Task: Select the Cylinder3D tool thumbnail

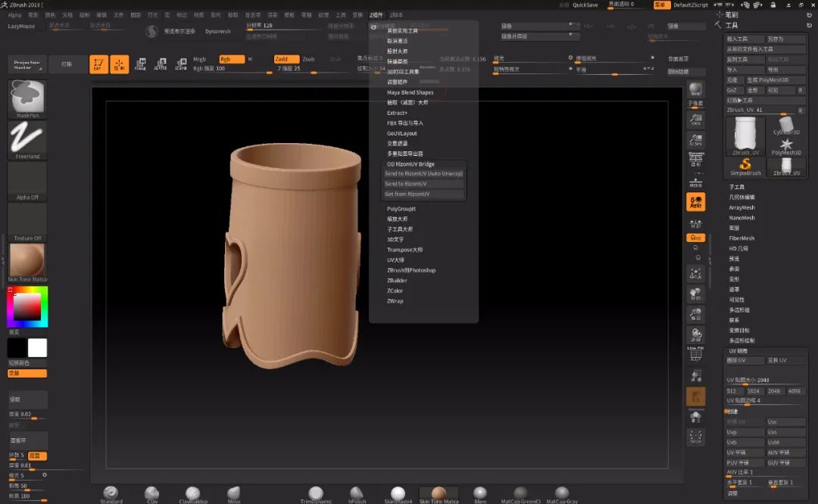Action: 786,126
